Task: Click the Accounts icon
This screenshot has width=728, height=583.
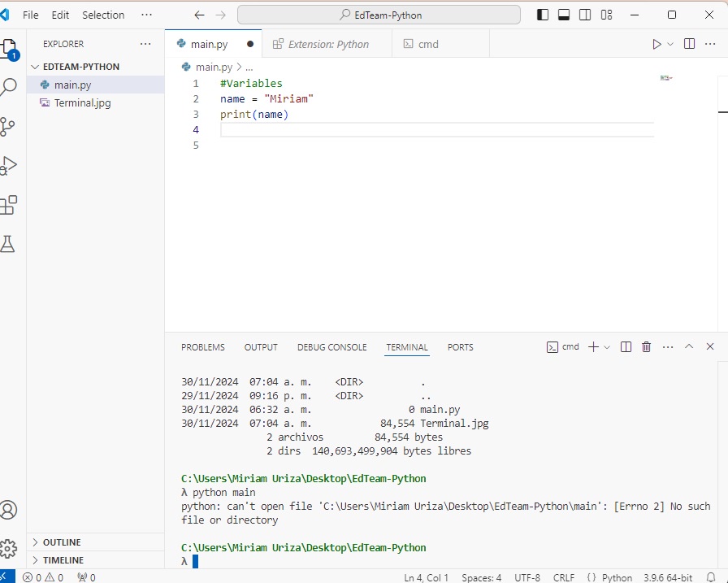Action: point(8,510)
